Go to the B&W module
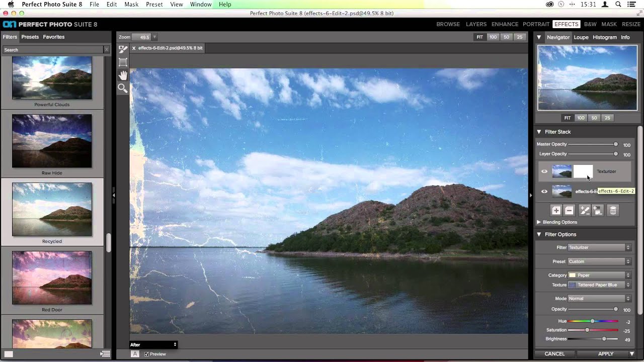This screenshot has height=362, width=644. (x=590, y=24)
